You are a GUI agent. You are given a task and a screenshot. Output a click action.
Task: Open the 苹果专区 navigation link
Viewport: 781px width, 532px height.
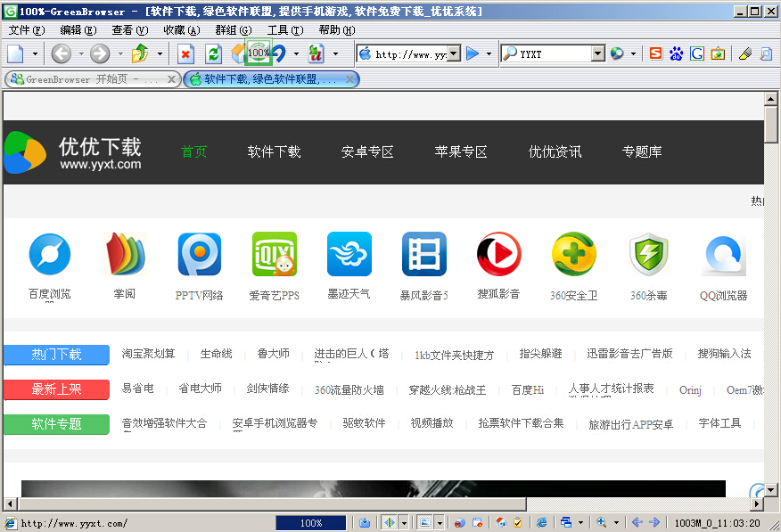461,151
